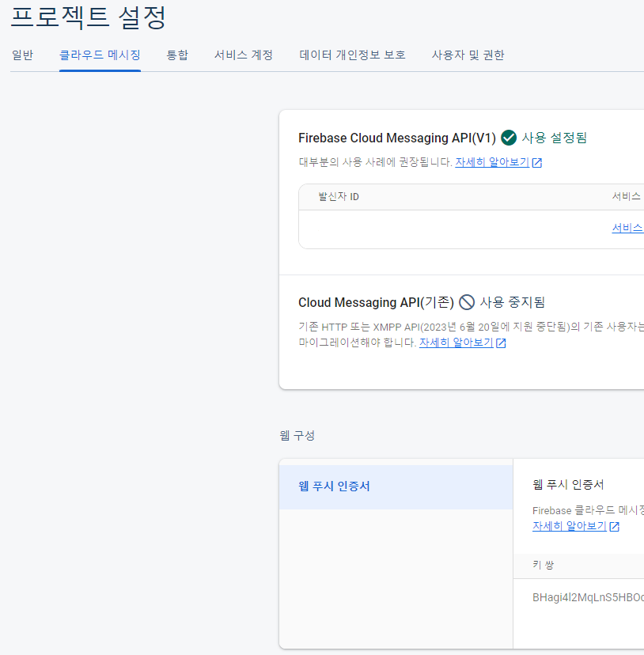Click the 웹 푸시 인증서 panel heading
Viewport: 644px width, 655px height.
568,485
